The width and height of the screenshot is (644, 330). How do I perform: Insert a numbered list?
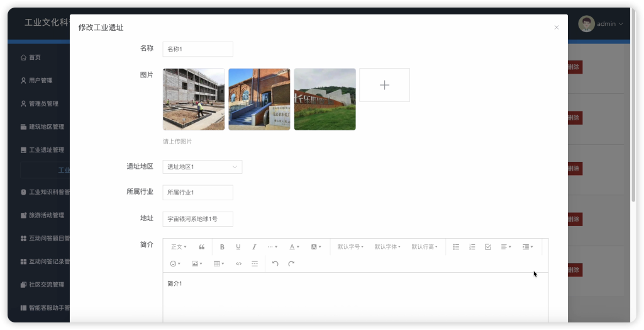click(472, 247)
